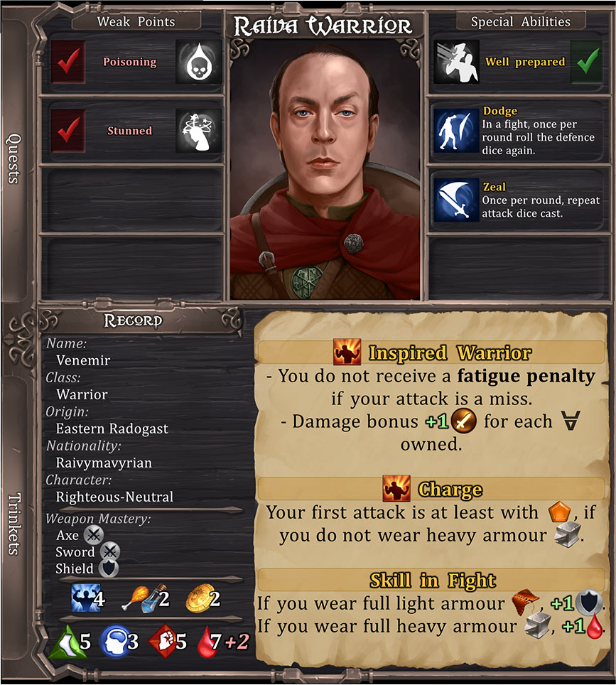616x685 pixels.
Task: Click the Weak Points header
Action: (x=136, y=21)
